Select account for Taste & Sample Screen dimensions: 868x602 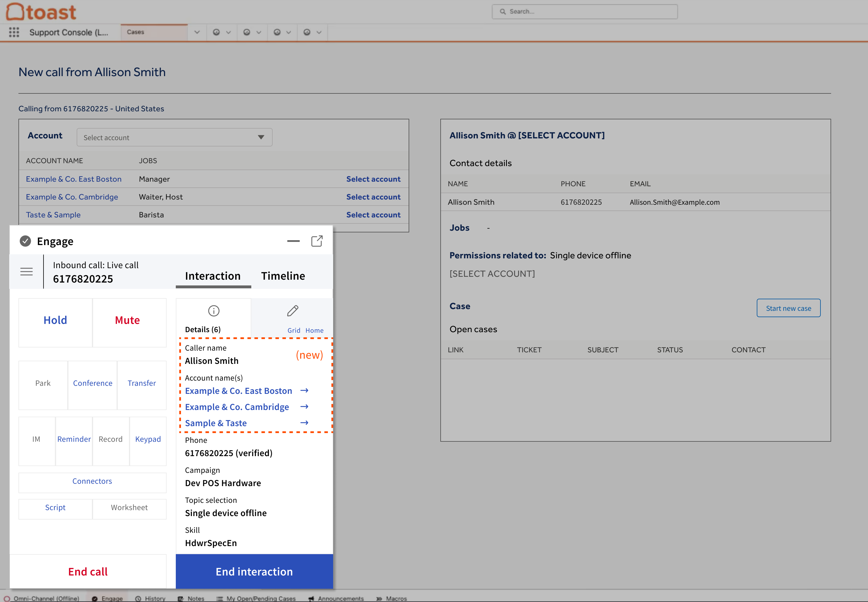tap(373, 215)
